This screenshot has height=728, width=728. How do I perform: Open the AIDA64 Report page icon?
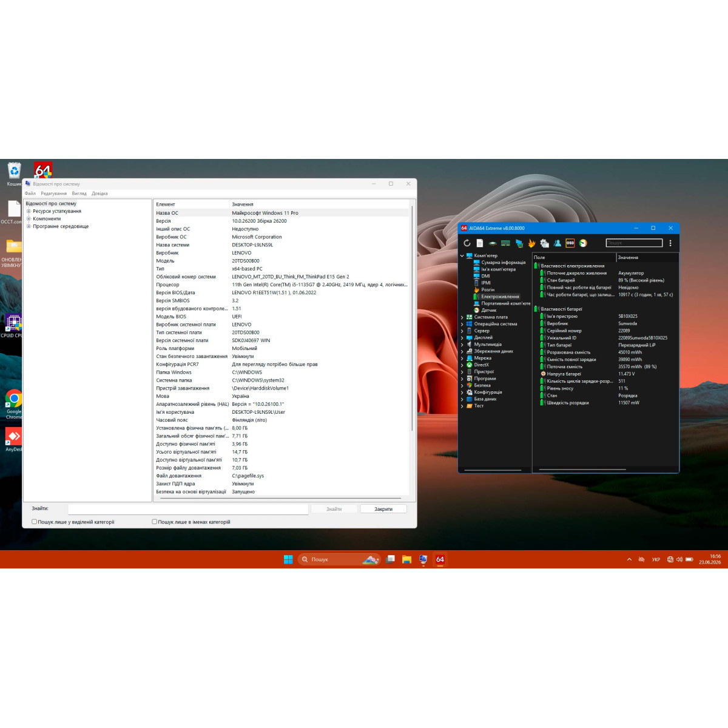click(x=480, y=243)
